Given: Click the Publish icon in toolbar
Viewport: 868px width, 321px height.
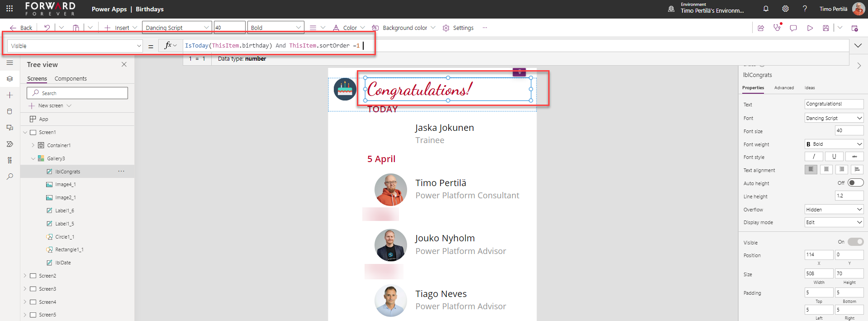Looking at the screenshot, I should (x=854, y=28).
